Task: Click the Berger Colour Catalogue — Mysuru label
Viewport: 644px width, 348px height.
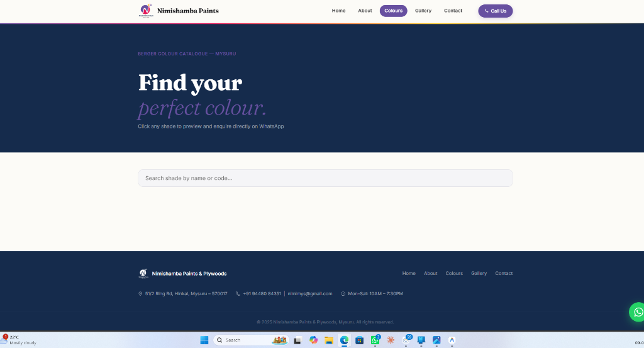Action: coord(187,54)
